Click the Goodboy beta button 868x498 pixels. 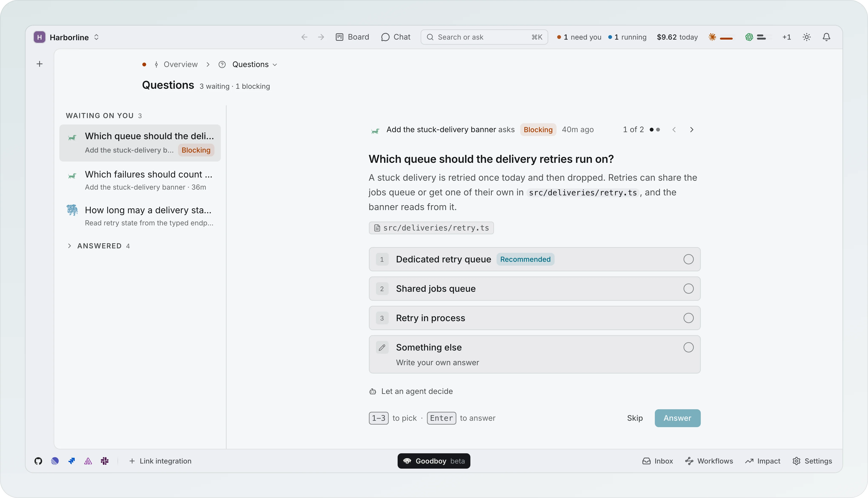[434, 461]
